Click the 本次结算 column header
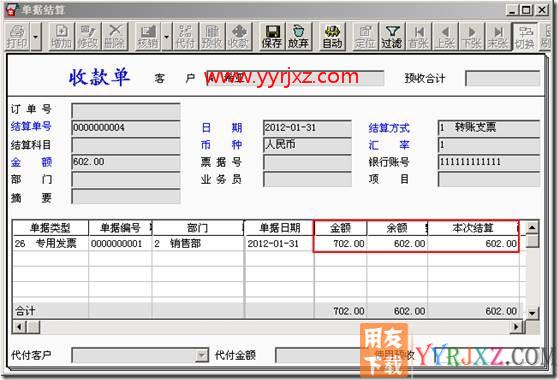Viewport: 558px width, 380px height. pyautogui.click(x=473, y=228)
